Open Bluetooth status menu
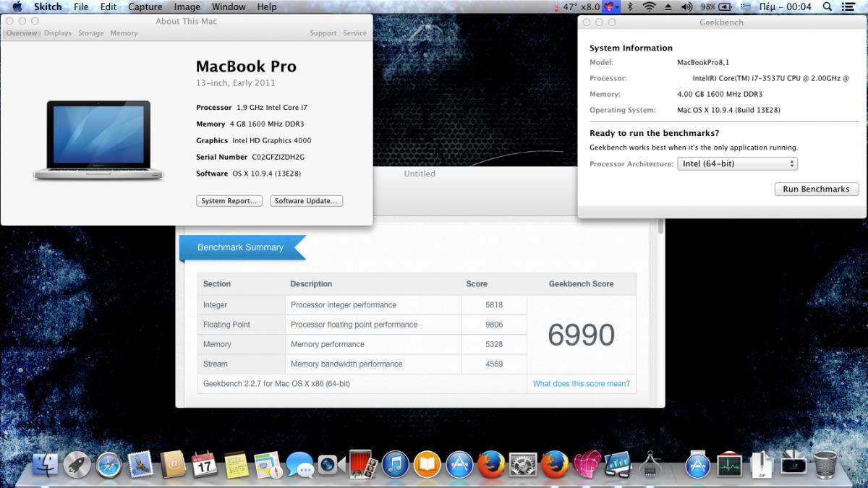This screenshot has height=488, width=868. tap(630, 7)
